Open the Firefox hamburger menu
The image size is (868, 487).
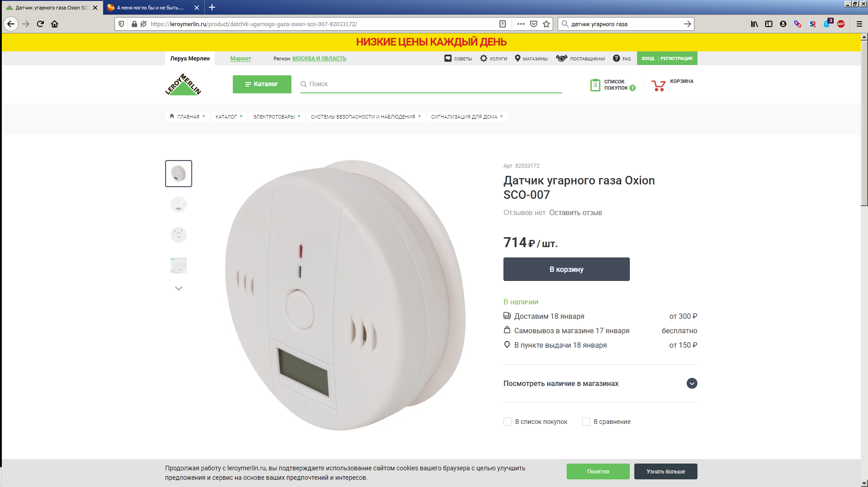click(859, 24)
